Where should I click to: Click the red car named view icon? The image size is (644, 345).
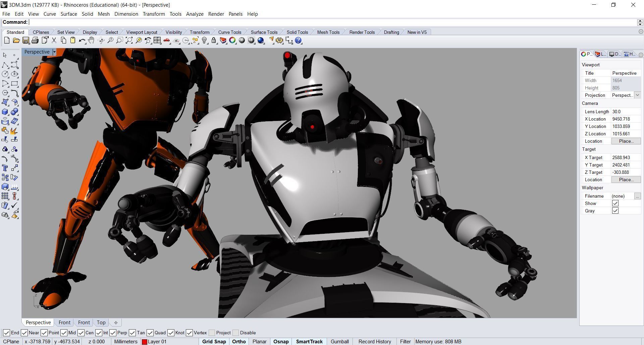167,41
